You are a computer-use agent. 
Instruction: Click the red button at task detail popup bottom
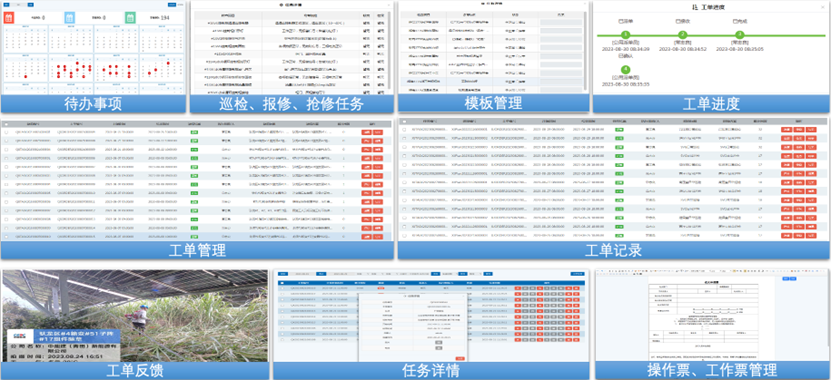(x=459, y=359)
